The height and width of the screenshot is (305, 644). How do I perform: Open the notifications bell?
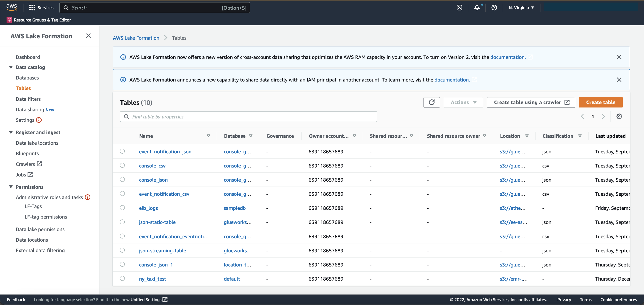point(477,8)
